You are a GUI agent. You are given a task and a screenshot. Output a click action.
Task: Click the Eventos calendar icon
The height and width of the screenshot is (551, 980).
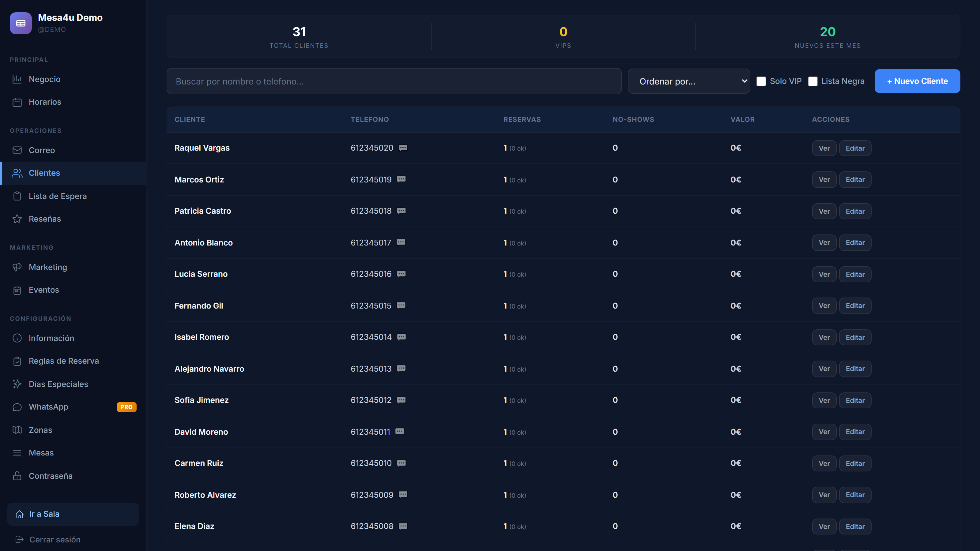click(17, 290)
